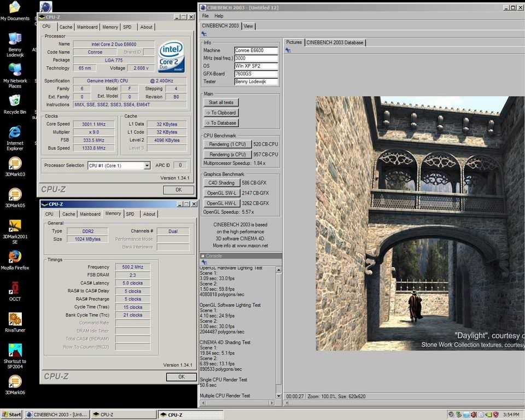Switch to CINEBENCH View tab
Viewport: 525px width, 420px height.
pyautogui.click(x=248, y=26)
